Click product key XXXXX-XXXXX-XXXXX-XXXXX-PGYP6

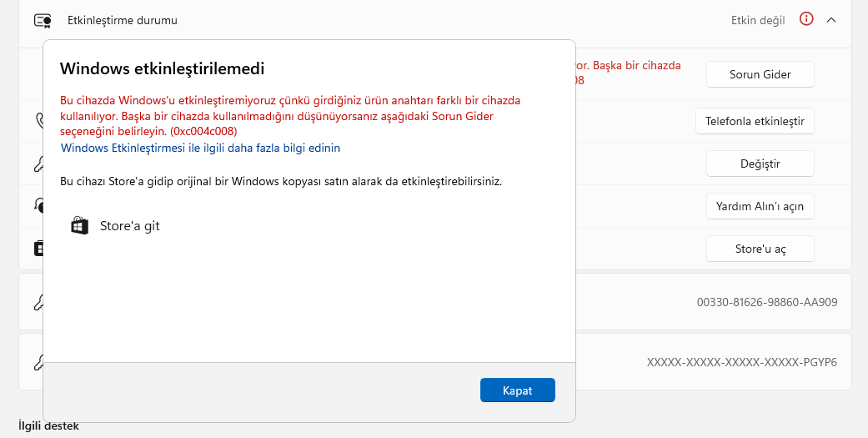tap(742, 363)
